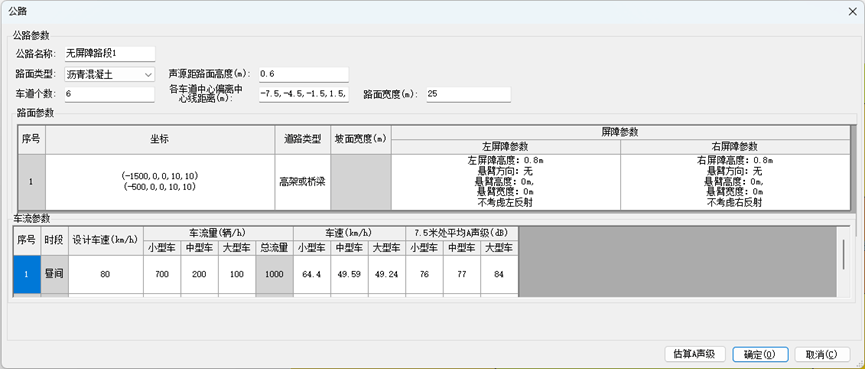Click the 左屏障参数 column header

tap(506, 147)
